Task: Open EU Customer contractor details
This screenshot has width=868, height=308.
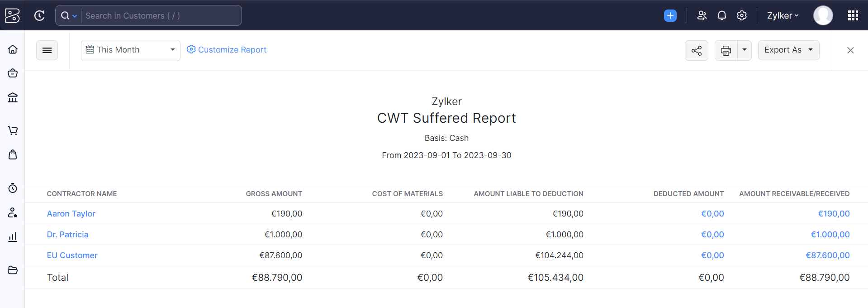Action: [72, 255]
